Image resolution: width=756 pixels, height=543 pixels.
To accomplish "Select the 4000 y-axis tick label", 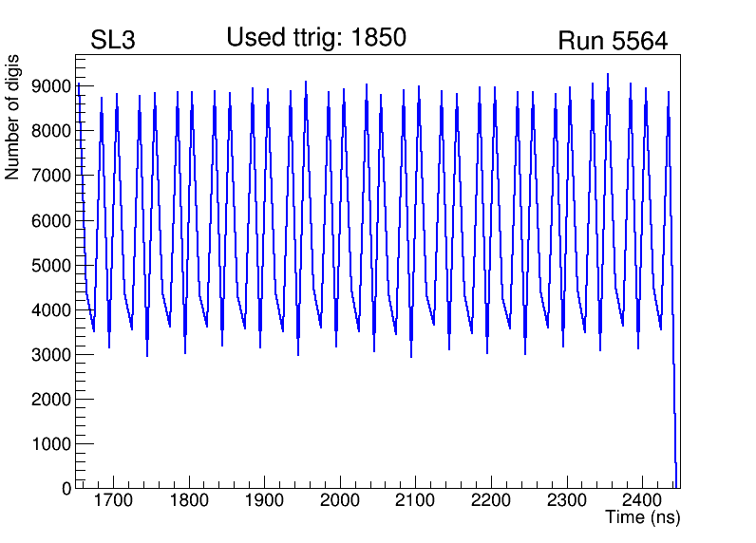I will click(51, 310).
